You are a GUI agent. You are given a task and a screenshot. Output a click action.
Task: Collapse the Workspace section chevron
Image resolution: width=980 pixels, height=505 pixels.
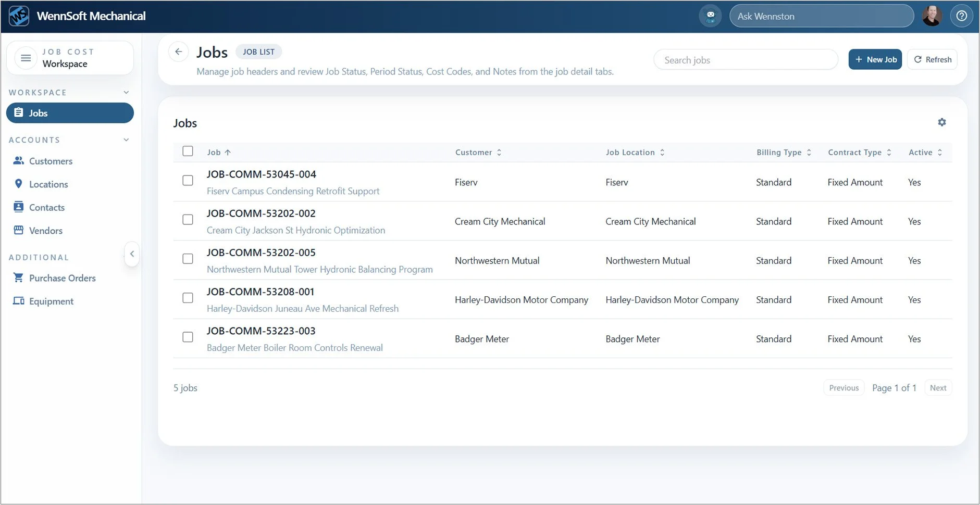[x=126, y=92]
